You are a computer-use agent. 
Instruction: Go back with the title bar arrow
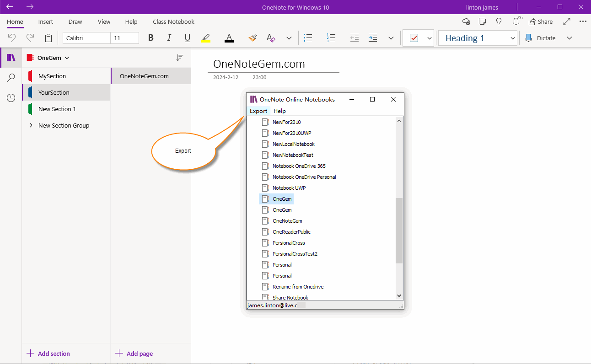pyautogui.click(x=10, y=7)
